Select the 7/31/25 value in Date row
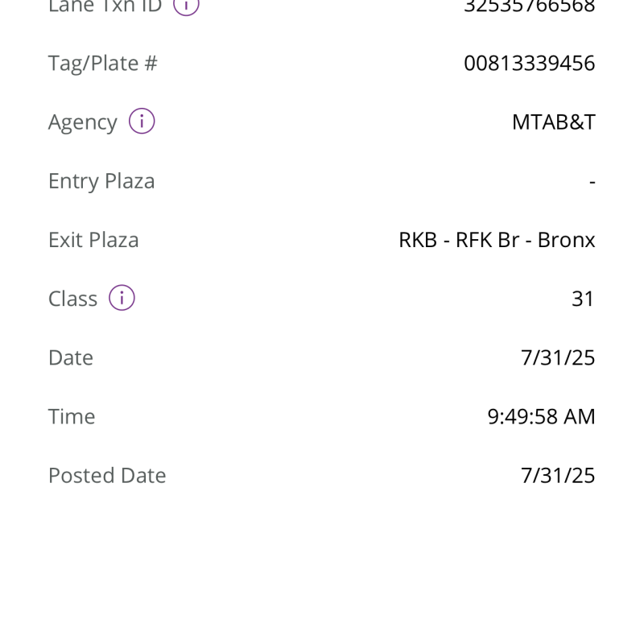Screen dimensions: 644x644 558,357
